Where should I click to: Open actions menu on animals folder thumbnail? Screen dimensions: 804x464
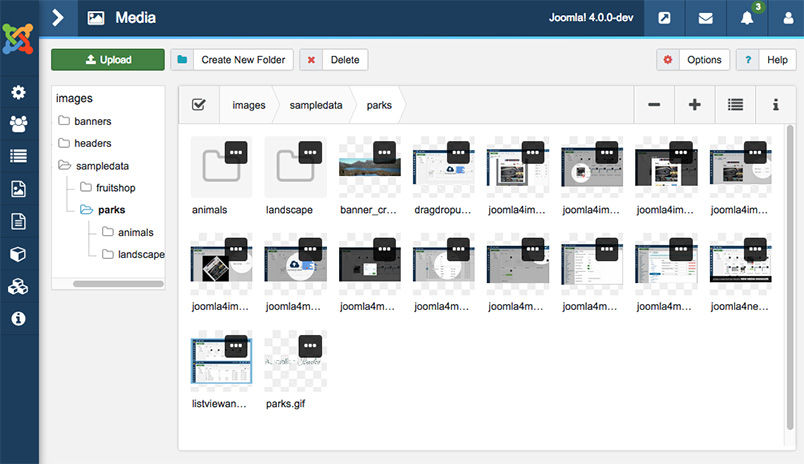click(x=236, y=152)
